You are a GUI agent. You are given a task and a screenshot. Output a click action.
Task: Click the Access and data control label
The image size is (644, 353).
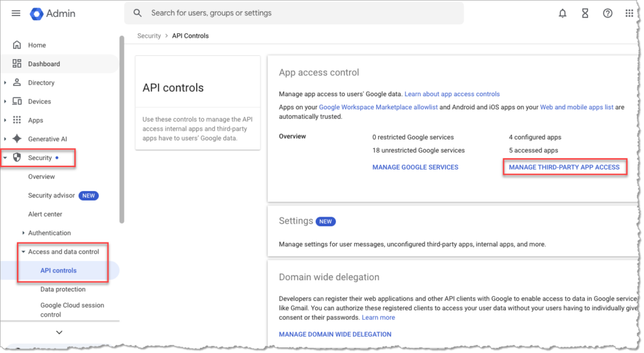click(64, 252)
